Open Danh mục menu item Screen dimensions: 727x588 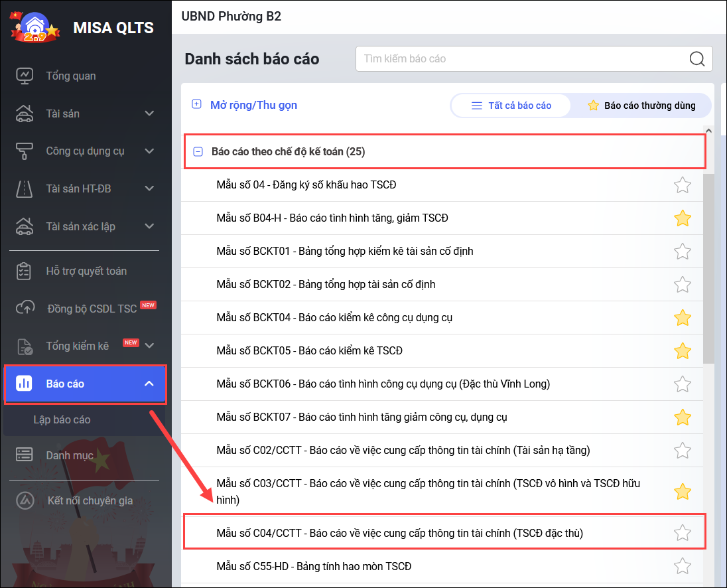tap(70, 455)
